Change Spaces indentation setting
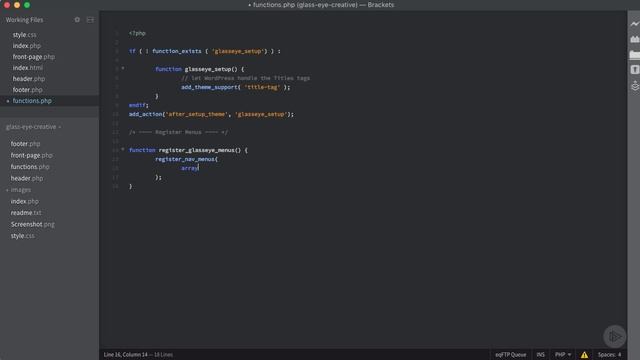This screenshot has height=360, width=640. 609,355
